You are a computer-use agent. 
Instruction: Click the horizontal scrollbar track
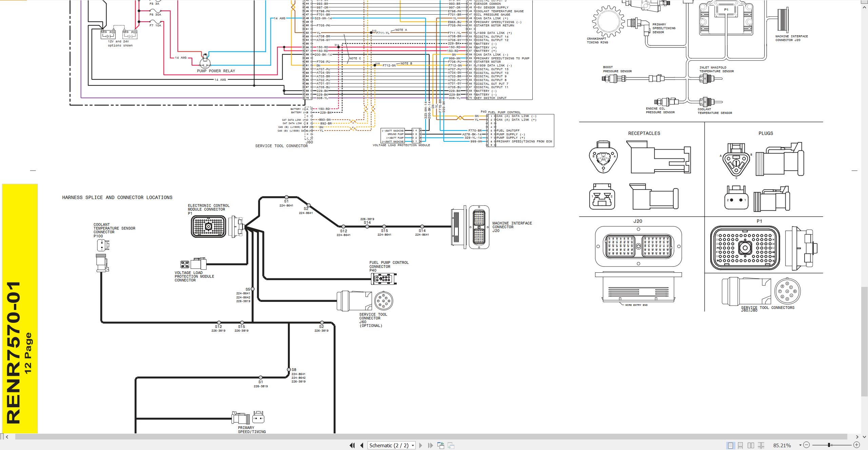click(x=431, y=437)
